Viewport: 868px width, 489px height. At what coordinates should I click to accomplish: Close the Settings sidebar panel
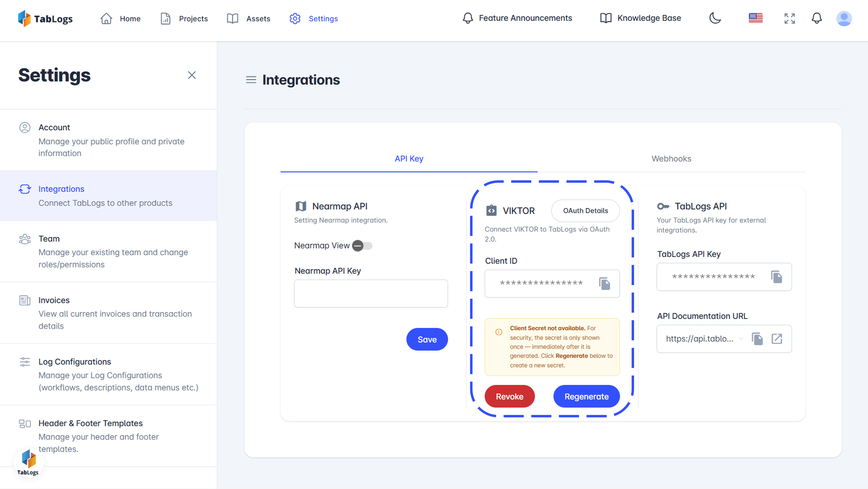pyautogui.click(x=192, y=75)
